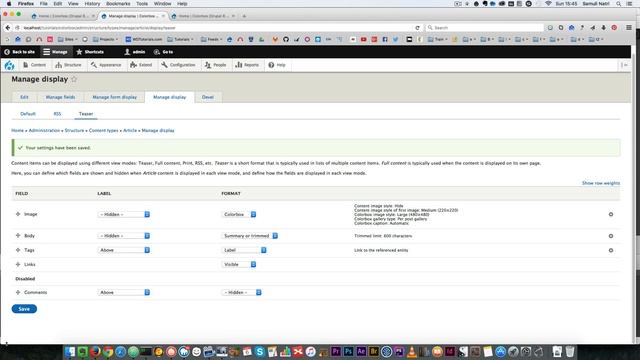The image size is (640, 360).
Task: Open settings gear for Body field
Action: pos(611,236)
